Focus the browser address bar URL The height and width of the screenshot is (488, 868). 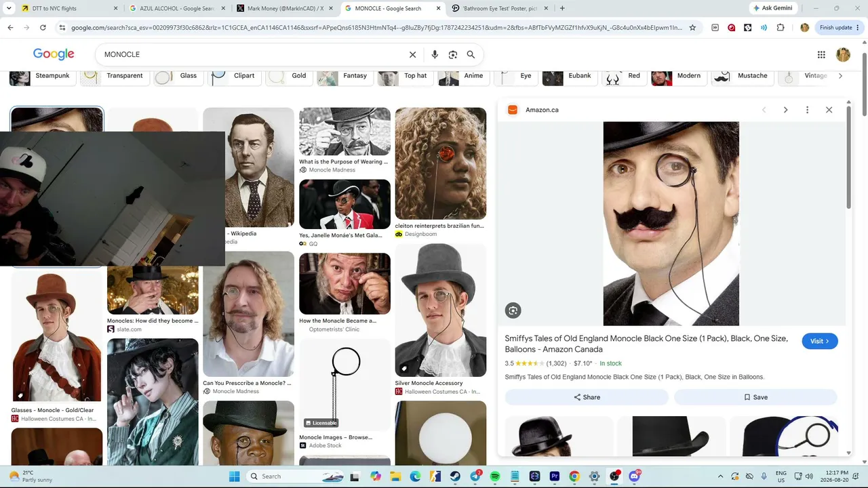click(376, 28)
